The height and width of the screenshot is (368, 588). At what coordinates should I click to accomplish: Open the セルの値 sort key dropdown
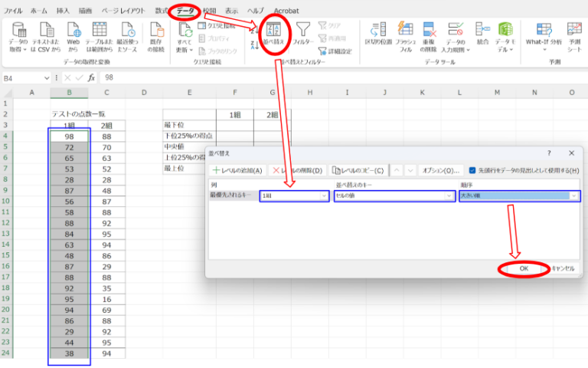[x=449, y=196]
